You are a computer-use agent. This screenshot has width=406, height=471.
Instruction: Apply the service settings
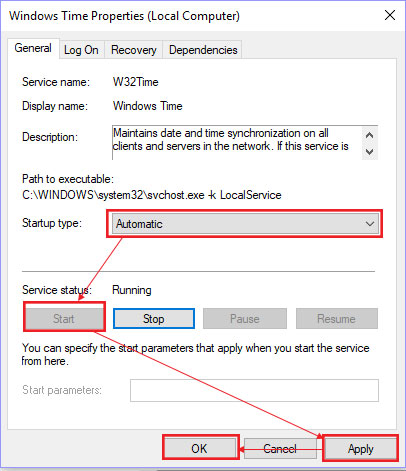(x=361, y=449)
